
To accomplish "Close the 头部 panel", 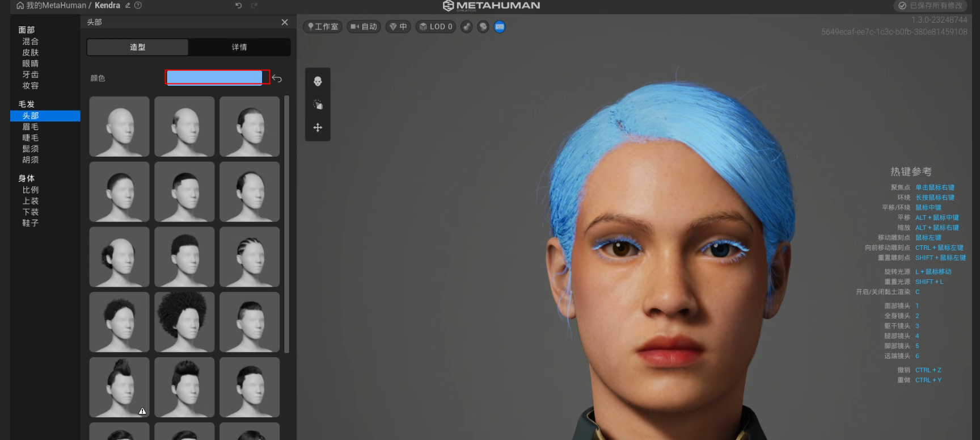I will tap(285, 22).
